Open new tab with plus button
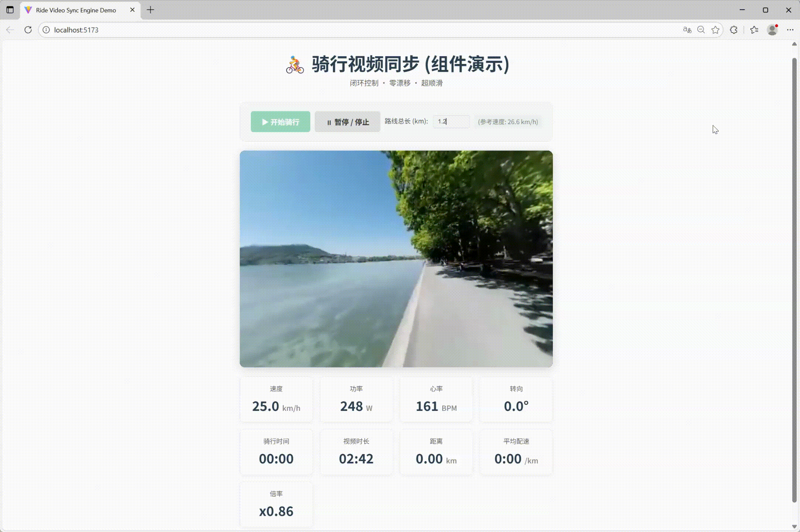This screenshot has height=532, width=800. pyautogui.click(x=150, y=10)
